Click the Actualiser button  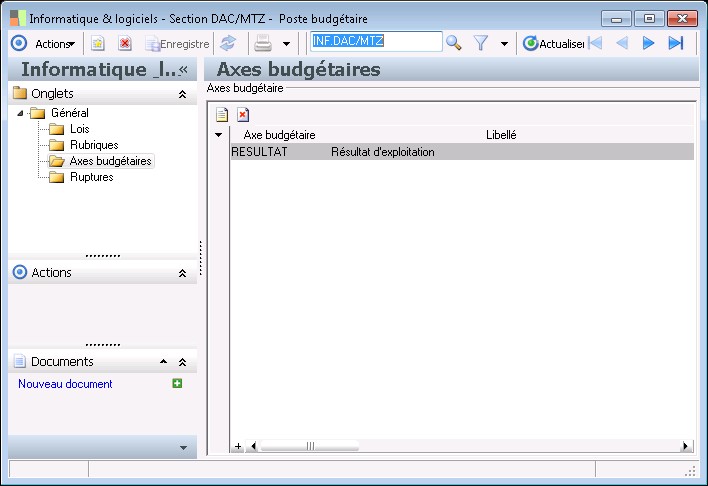554,43
